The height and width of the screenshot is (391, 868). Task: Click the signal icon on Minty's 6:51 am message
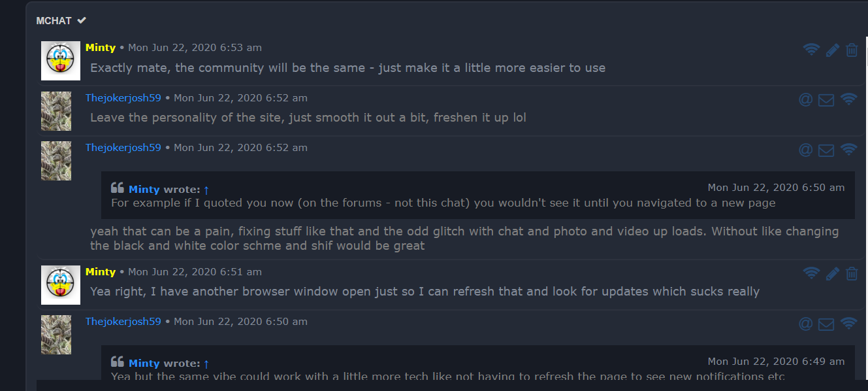coord(811,273)
